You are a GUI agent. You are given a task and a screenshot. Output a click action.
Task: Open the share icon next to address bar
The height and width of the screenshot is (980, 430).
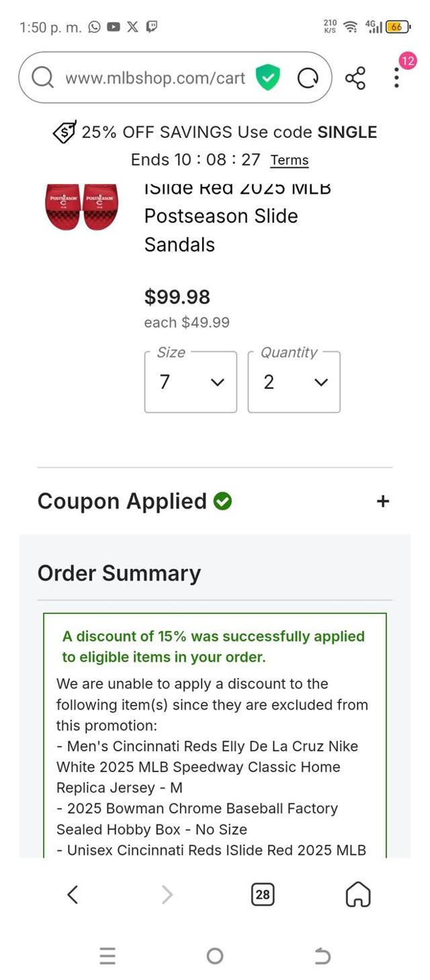click(355, 78)
